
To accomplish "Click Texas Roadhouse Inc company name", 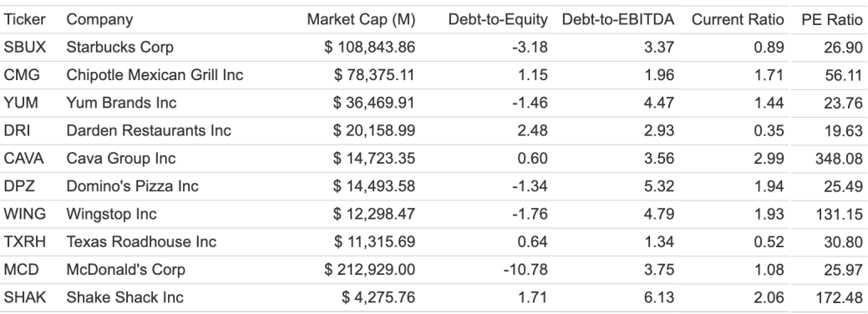I will (141, 241).
